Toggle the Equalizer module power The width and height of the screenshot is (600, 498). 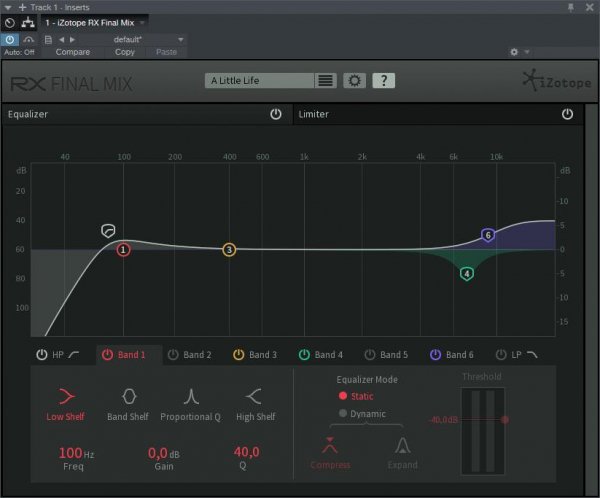(276, 114)
